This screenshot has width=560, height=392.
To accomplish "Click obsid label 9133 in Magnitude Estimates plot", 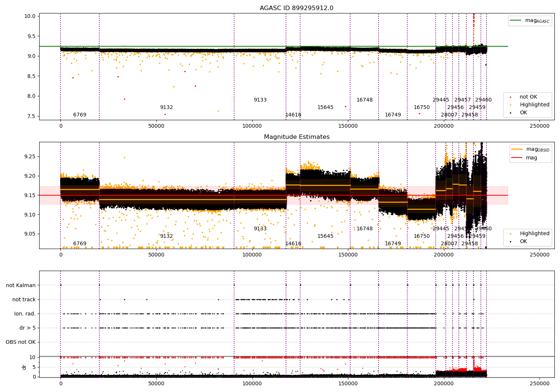I will click(260, 229).
